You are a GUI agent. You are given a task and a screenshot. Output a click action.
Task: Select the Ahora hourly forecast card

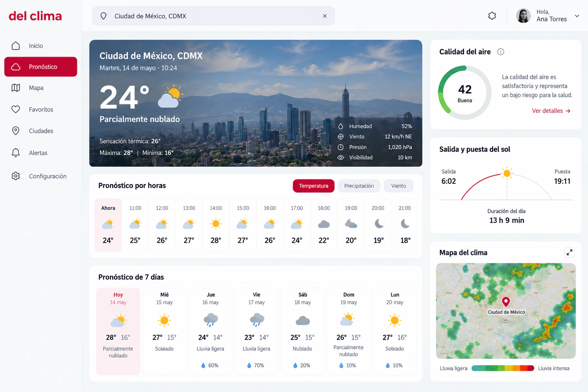108,225
